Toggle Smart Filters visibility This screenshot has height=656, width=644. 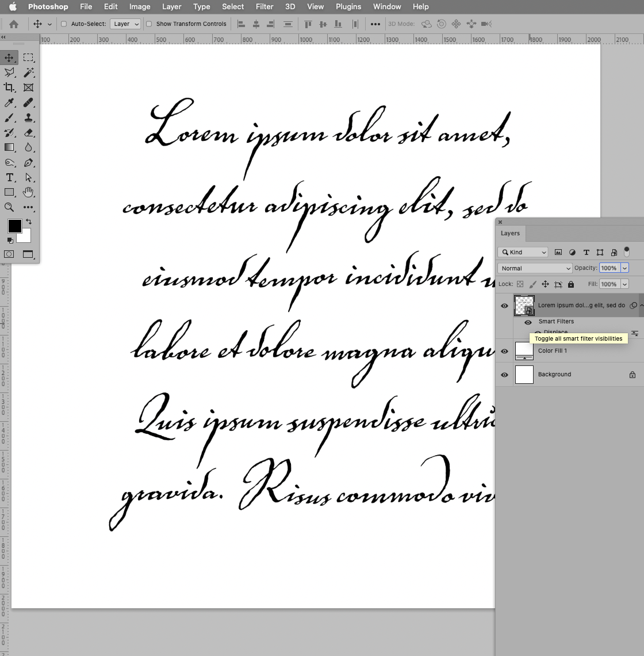[x=528, y=322]
